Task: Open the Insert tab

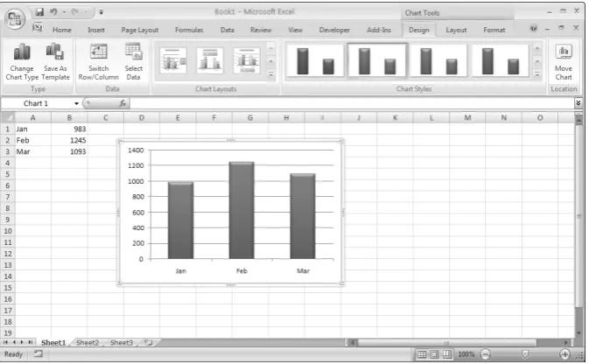Action: (x=96, y=30)
